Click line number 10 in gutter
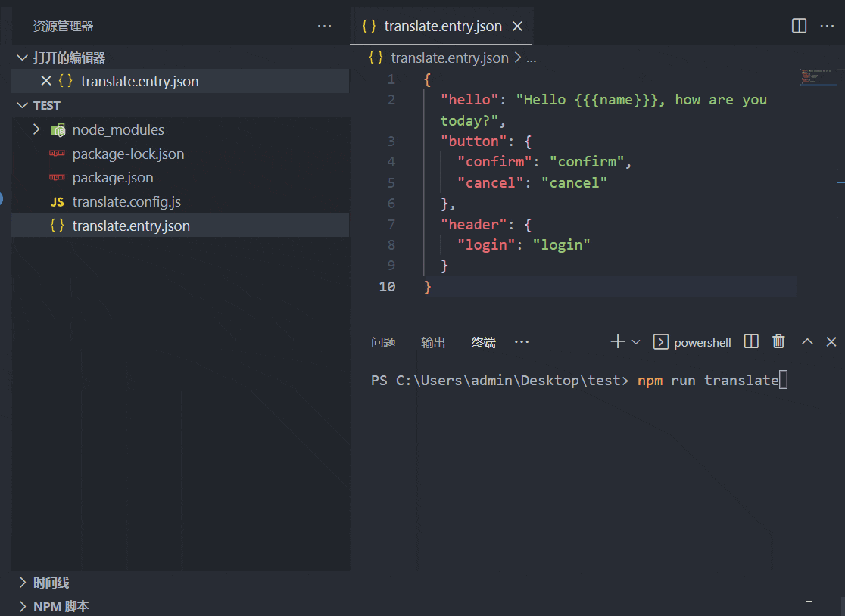Screen dimensions: 845x616 click(x=387, y=287)
